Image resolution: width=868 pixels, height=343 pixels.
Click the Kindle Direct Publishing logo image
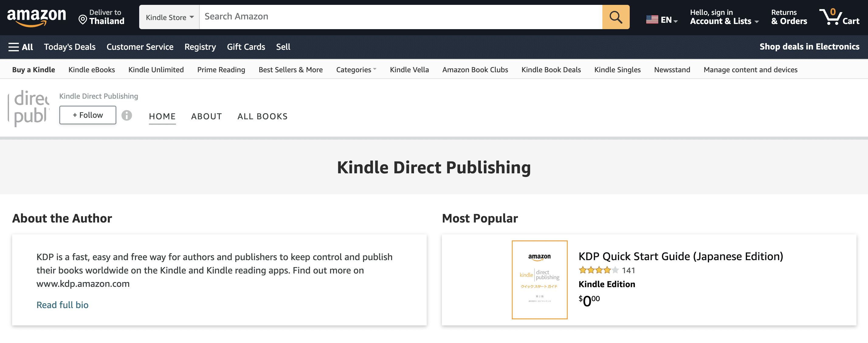point(29,108)
